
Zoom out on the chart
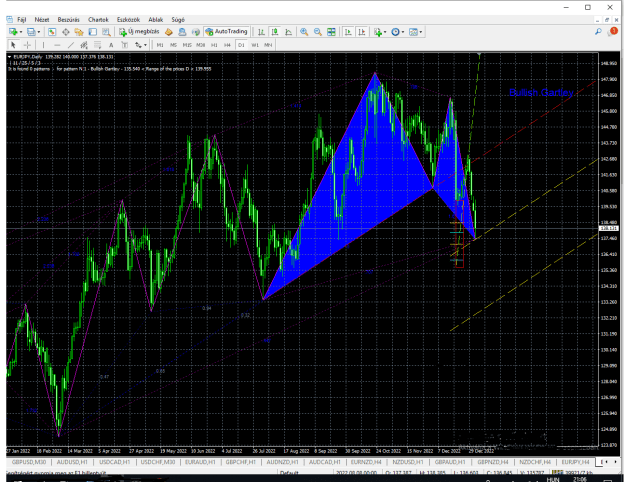318,32
